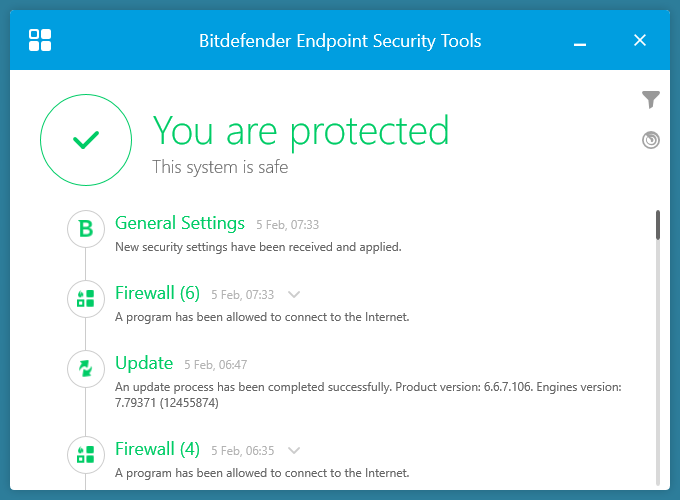
Task: Click the filter funnel icon
Action: coord(651,99)
